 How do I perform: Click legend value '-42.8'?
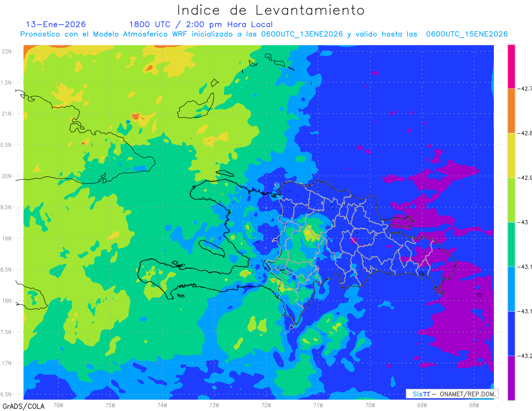525,133
